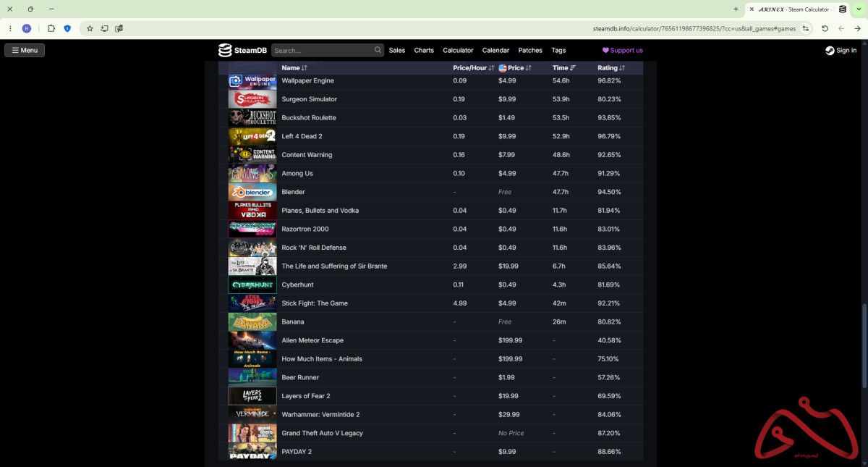This screenshot has height=467, width=868.
Task: Open PAYDAY 2 name
Action: (x=297, y=452)
